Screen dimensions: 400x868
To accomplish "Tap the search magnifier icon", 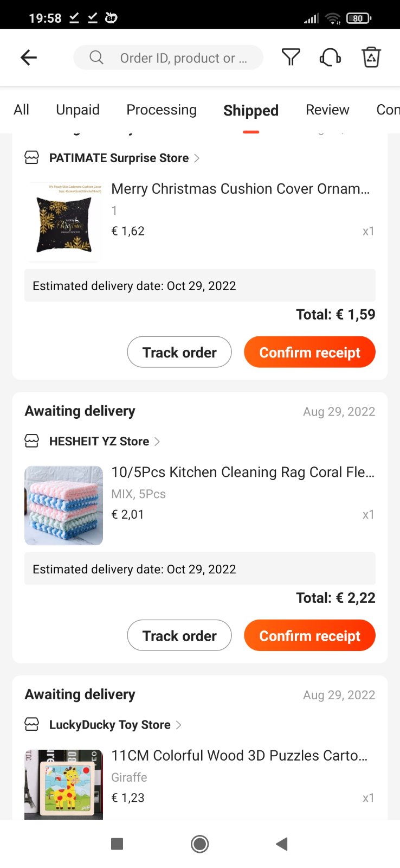I will coord(96,58).
